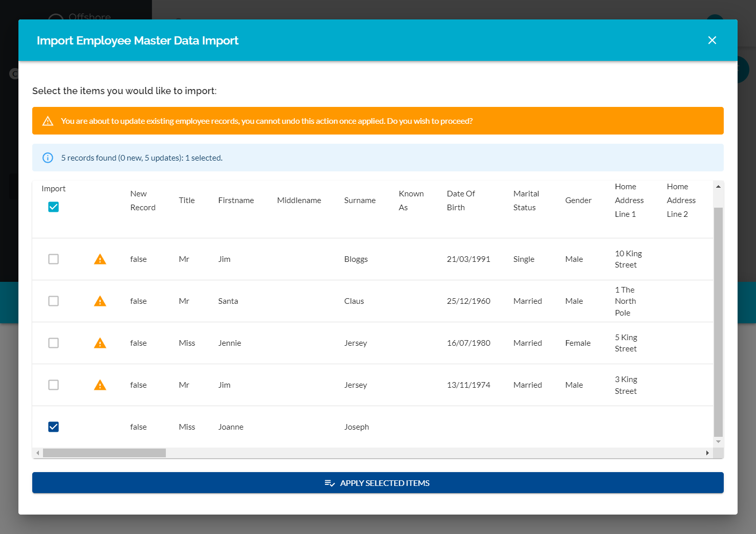
Task: Click the warning icon on Santa Claus row
Action: [100, 301]
